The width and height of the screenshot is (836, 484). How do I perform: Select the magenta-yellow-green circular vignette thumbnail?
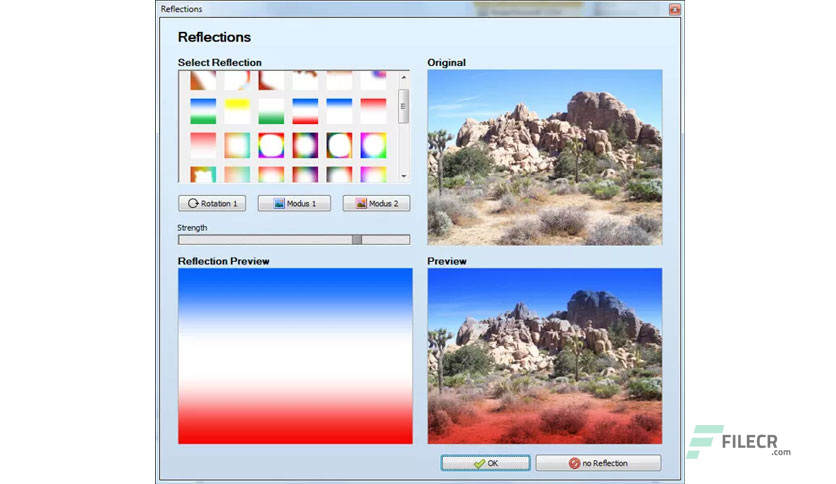[373, 145]
